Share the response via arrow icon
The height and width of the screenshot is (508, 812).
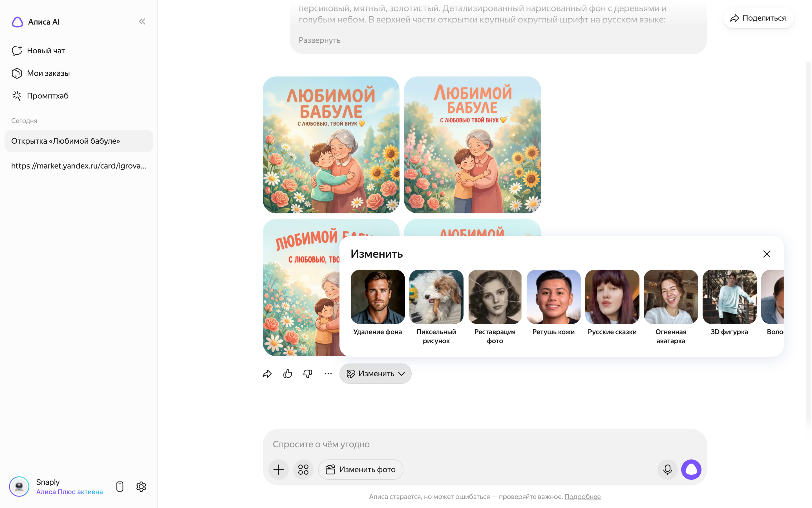pyautogui.click(x=267, y=374)
